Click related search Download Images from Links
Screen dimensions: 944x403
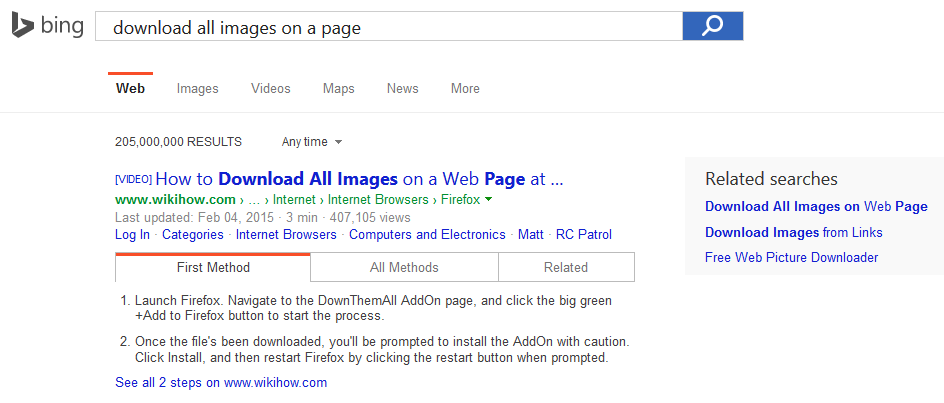click(x=793, y=232)
